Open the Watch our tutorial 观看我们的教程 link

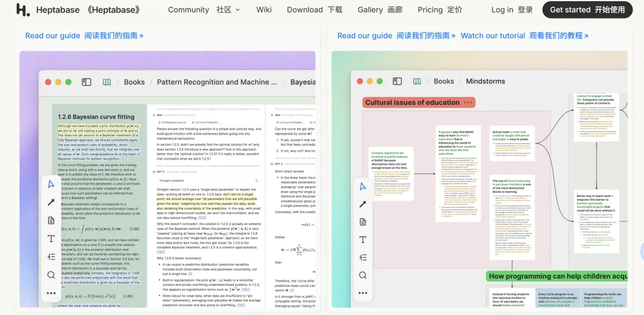(x=525, y=36)
